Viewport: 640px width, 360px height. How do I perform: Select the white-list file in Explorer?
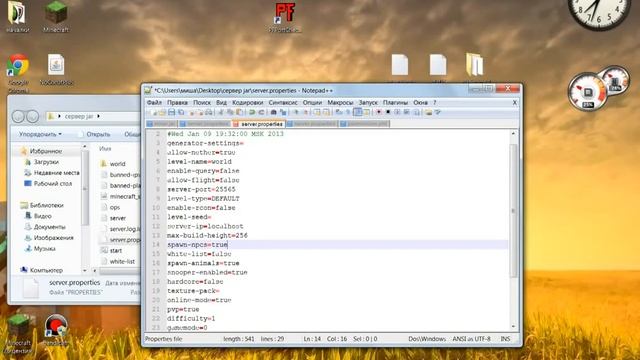coord(118,262)
